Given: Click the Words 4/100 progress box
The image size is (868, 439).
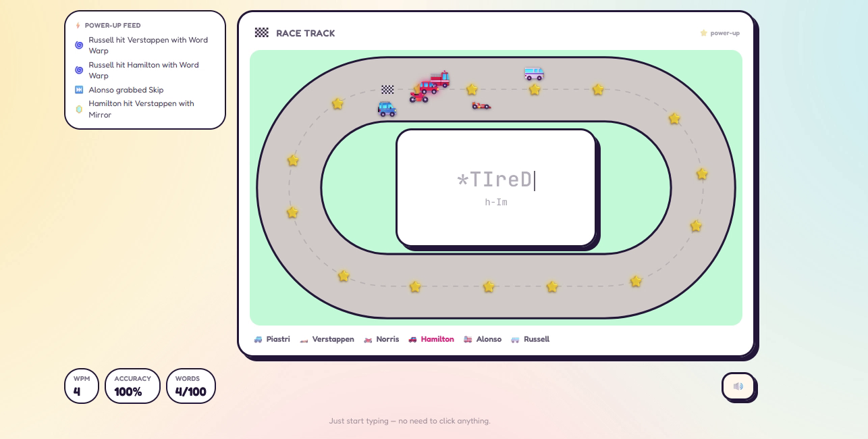Looking at the screenshot, I should (x=191, y=386).
